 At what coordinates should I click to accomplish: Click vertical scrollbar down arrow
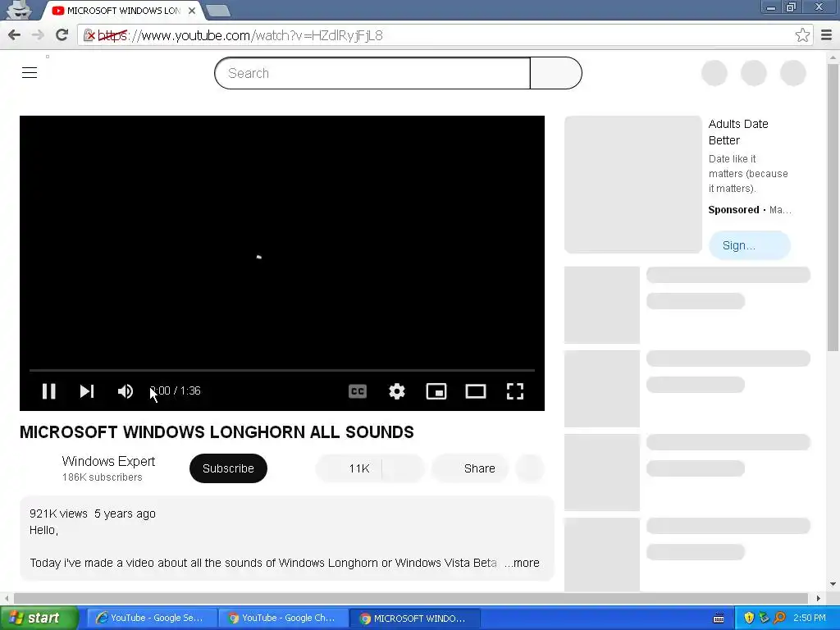(833, 584)
